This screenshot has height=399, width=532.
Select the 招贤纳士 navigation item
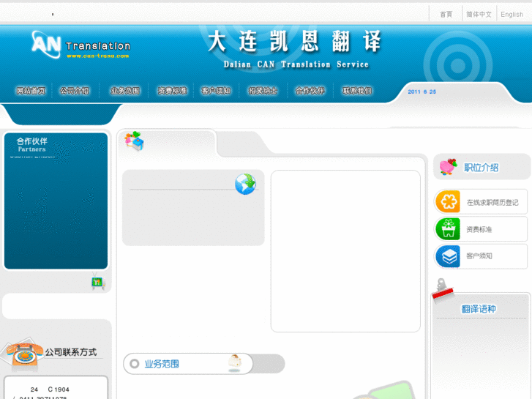[x=263, y=91]
